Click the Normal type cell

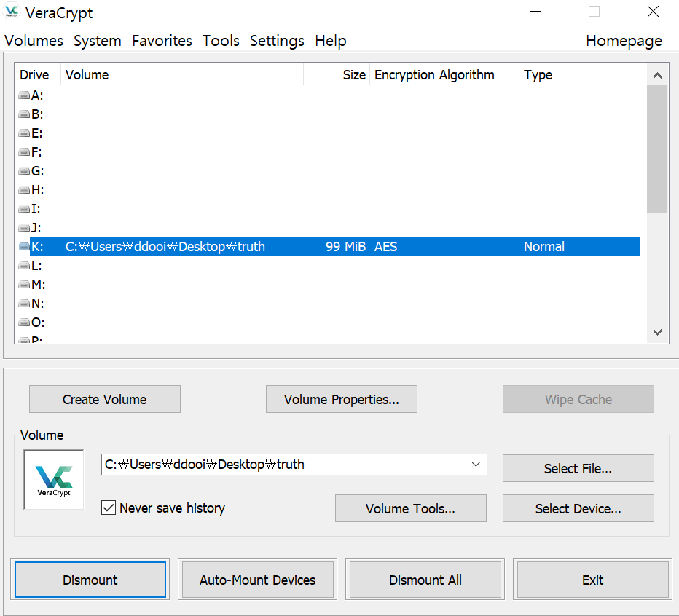pyautogui.click(x=544, y=247)
